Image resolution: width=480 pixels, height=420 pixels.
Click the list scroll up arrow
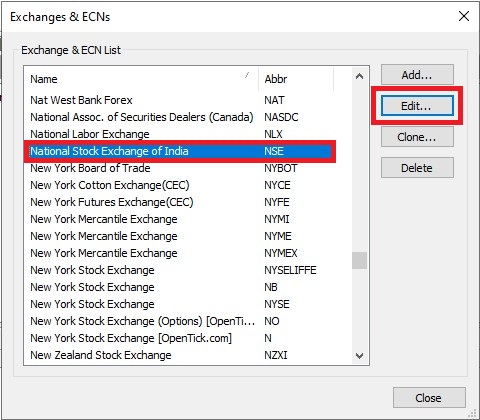[x=359, y=76]
